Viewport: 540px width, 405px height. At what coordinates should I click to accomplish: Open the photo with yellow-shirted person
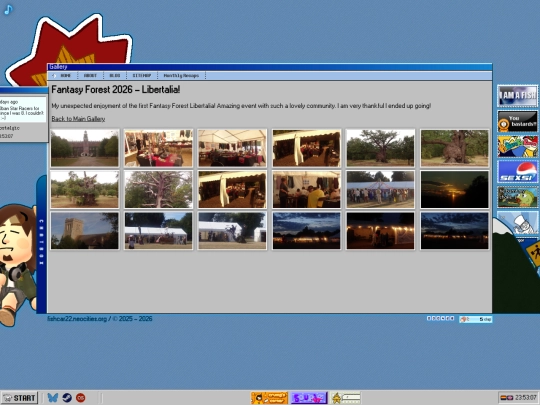pyautogui.click(x=307, y=189)
